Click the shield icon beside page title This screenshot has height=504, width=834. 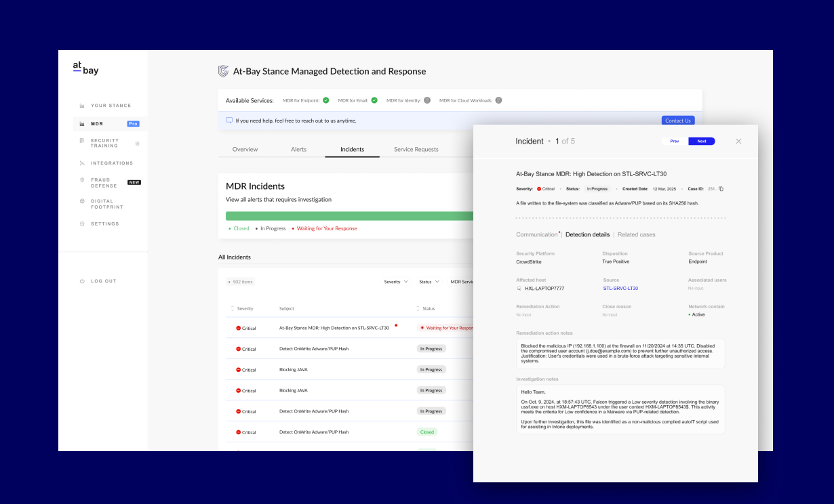pos(223,71)
